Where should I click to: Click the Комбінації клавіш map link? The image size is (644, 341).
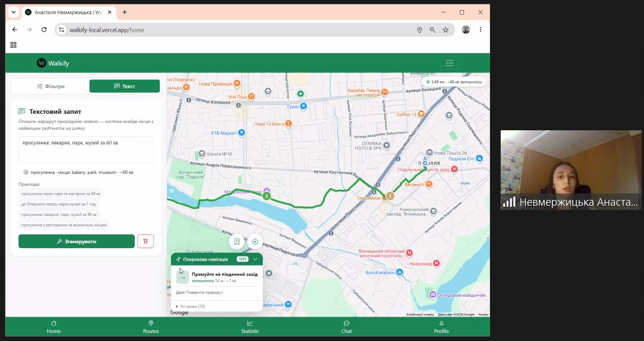(x=420, y=314)
